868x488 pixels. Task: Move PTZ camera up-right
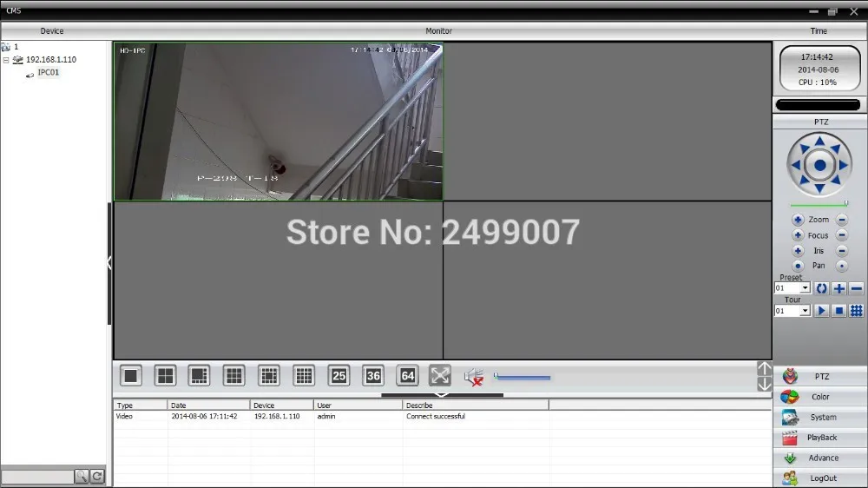click(x=836, y=148)
